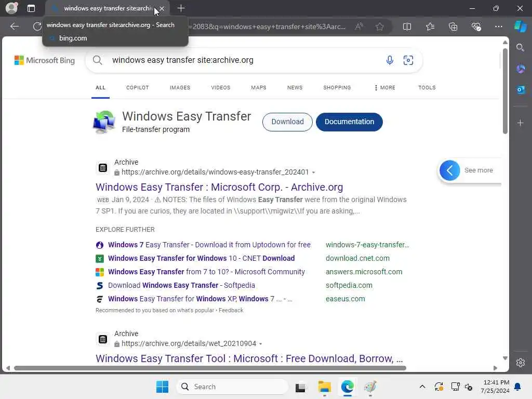Viewport: 532px width, 399px height.
Task: Refresh the current page
Action: [37, 26]
